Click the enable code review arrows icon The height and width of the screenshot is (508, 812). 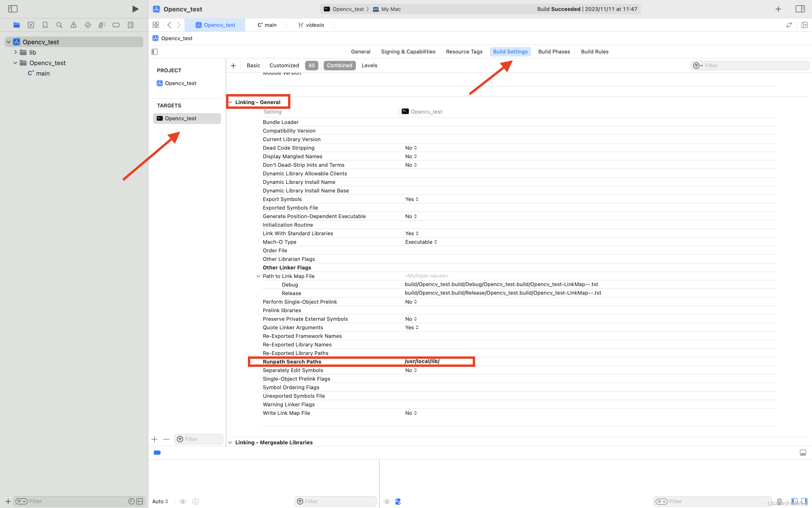789,25
